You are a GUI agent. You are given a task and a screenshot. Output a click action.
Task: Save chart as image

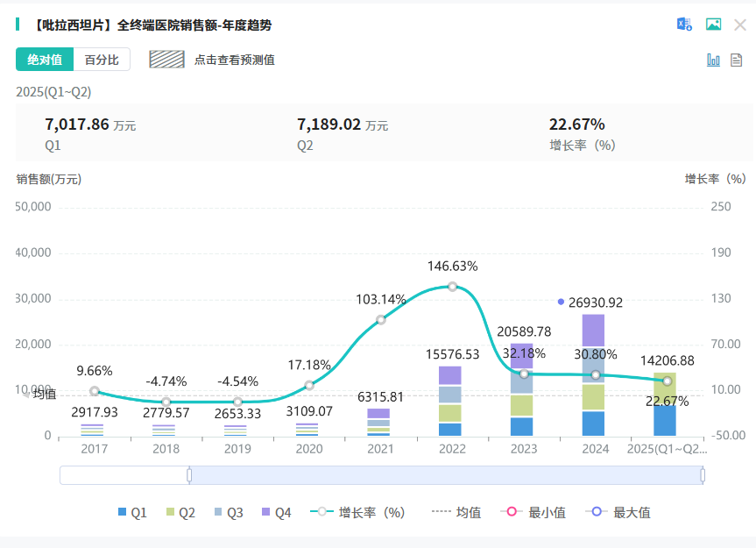pos(714,25)
